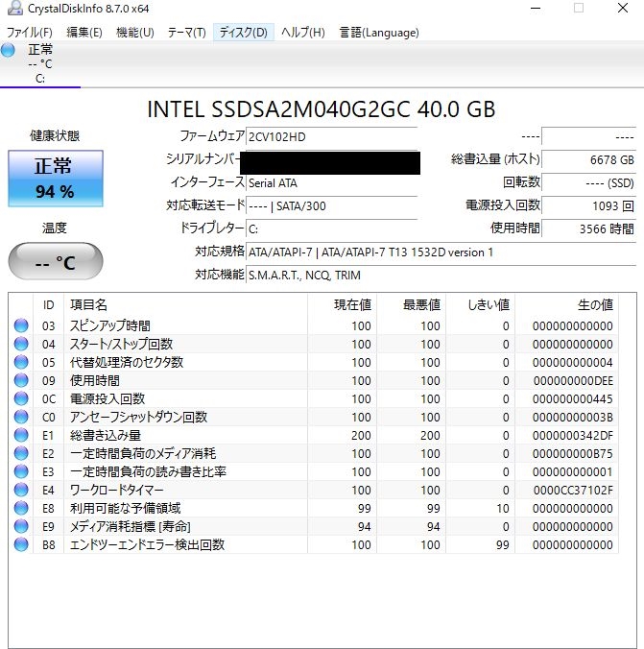644x649 pixels.
Task: Select the 正常 C: disk tab
Action: [x=40, y=63]
